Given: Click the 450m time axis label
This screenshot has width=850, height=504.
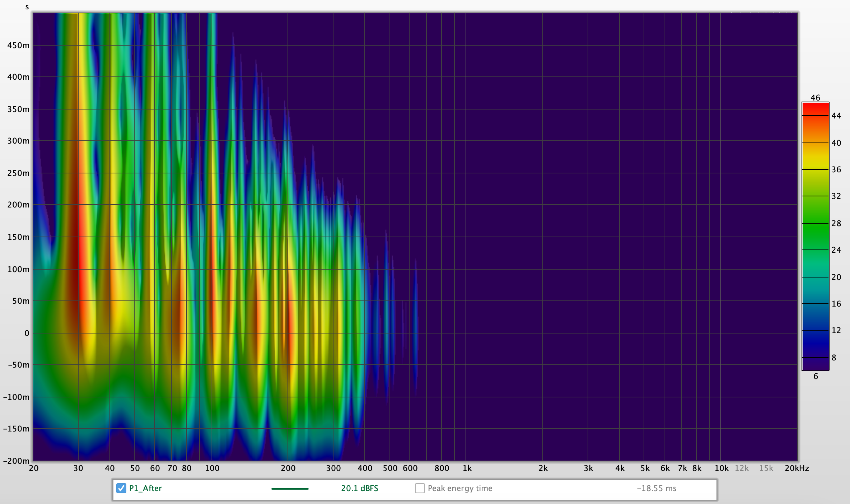Looking at the screenshot, I should (19, 45).
